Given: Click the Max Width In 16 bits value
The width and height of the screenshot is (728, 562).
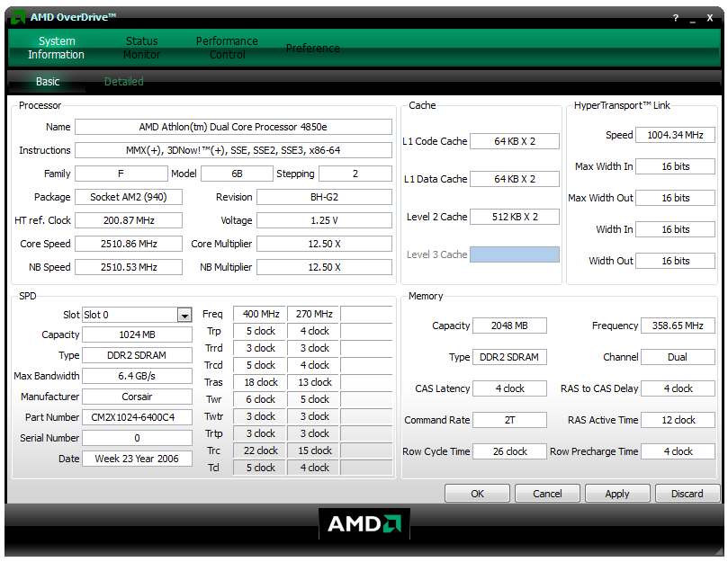Looking at the screenshot, I should click(x=675, y=166).
